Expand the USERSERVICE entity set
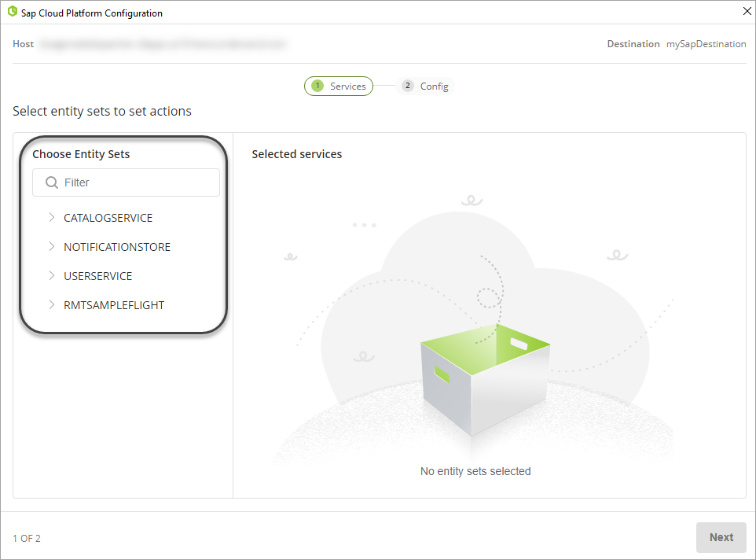The image size is (756, 560). tap(52, 275)
